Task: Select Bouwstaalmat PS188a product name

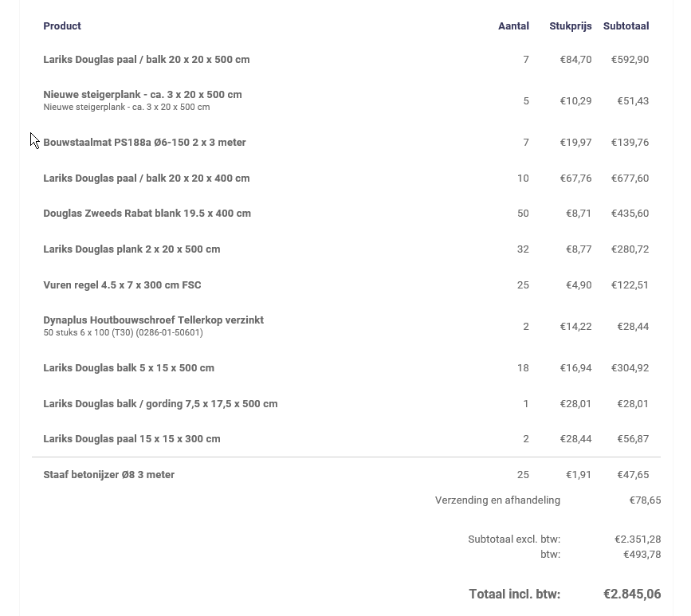Action: pyautogui.click(x=144, y=143)
